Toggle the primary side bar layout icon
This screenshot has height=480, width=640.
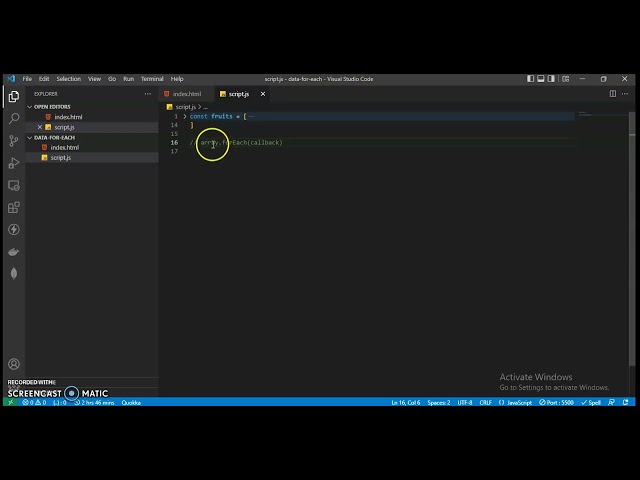(530, 79)
